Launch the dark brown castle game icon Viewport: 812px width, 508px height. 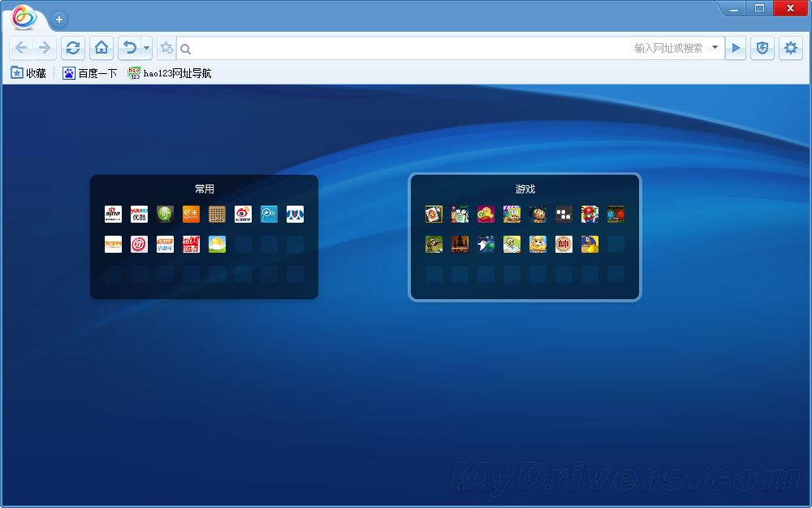460,244
